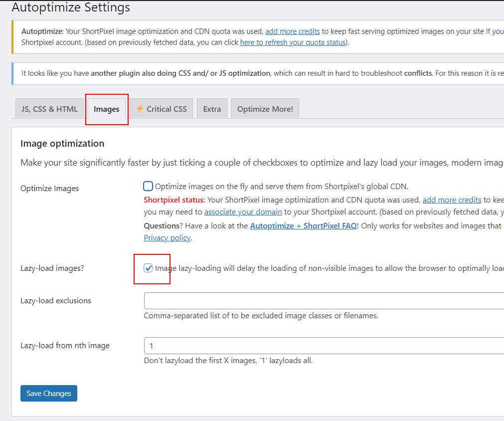Image resolution: width=504 pixels, height=421 pixels.
Task: Enable the Optimize Images checkbox
Action: (x=148, y=186)
